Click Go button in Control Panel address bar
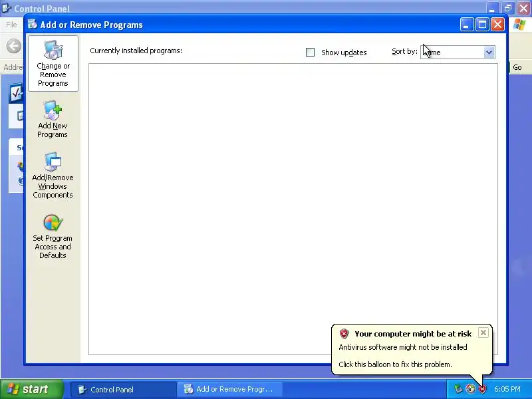 pyautogui.click(x=517, y=67)
